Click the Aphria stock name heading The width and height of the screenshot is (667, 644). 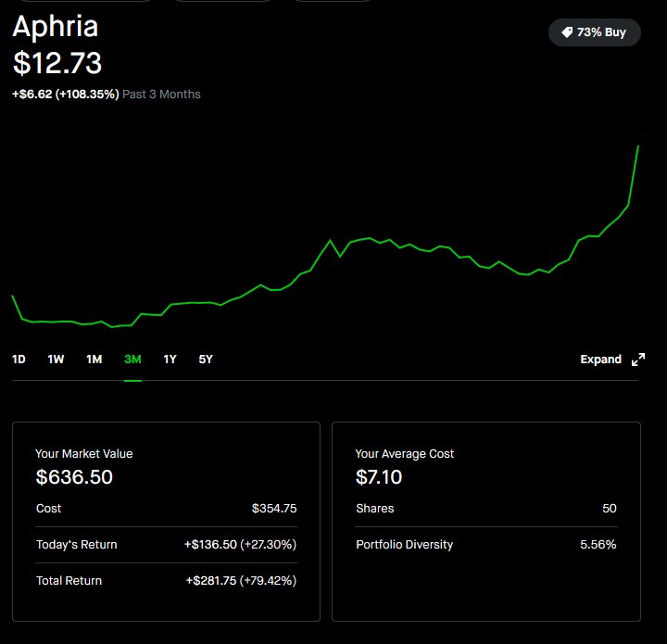pyautogui.click(x=56, y=27)
